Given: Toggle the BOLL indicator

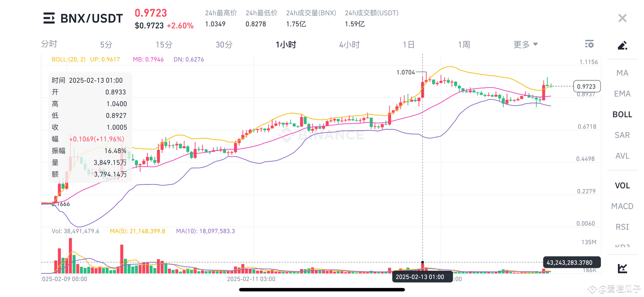Looking at the screenshot, I should [622, 114].
